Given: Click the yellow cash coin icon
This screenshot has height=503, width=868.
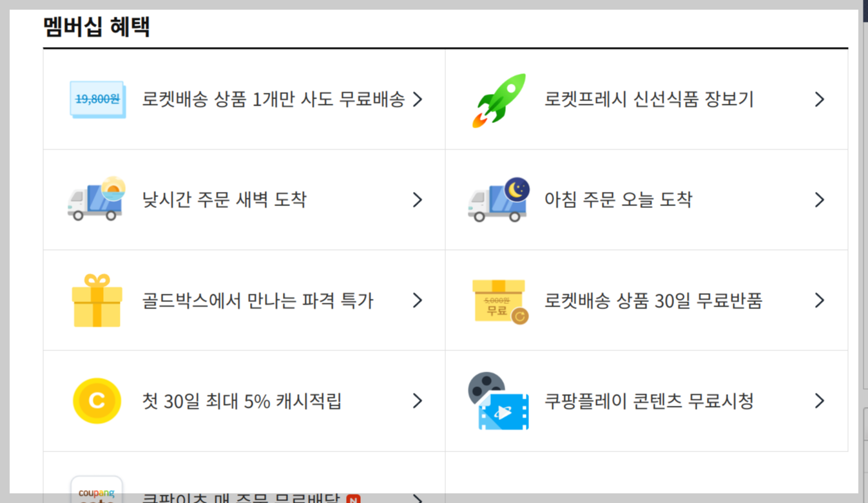Looking at the screenshot, I should pos(97,401).
